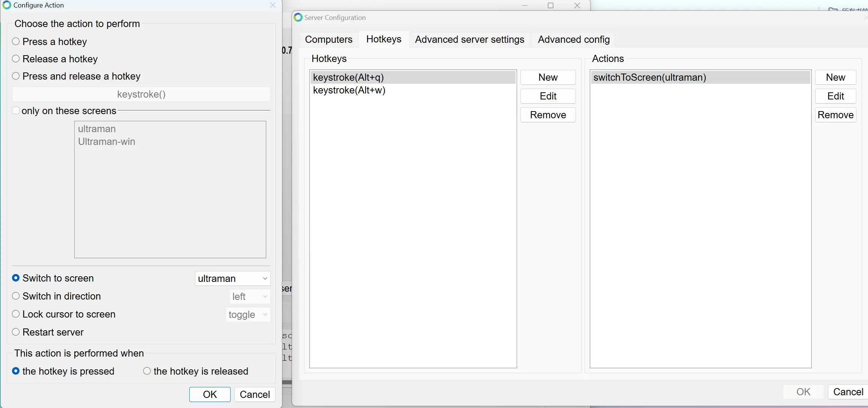Open the Advanced server settings tab
The width and height of the screenshot is (868, 408).
pos(469,39)
